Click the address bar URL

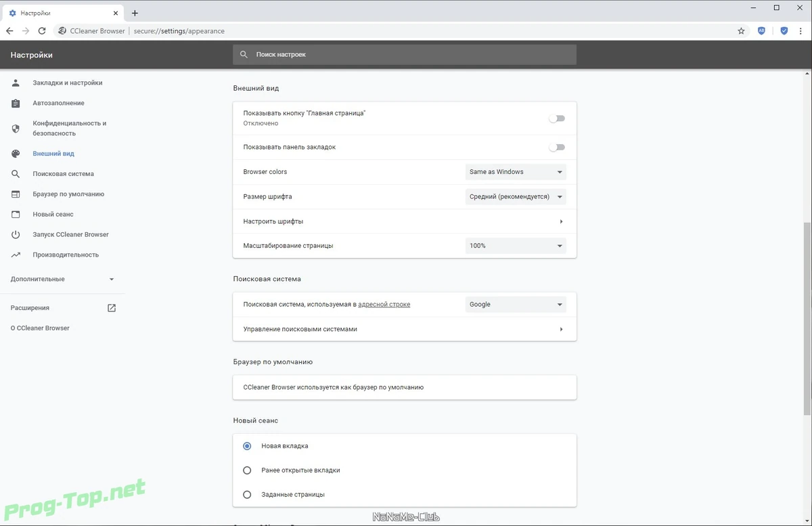click(x=179, y=31)
